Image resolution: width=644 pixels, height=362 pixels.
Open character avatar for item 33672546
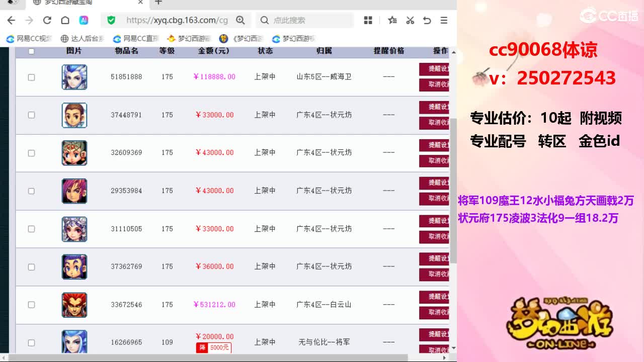click(x=74, y=305)
